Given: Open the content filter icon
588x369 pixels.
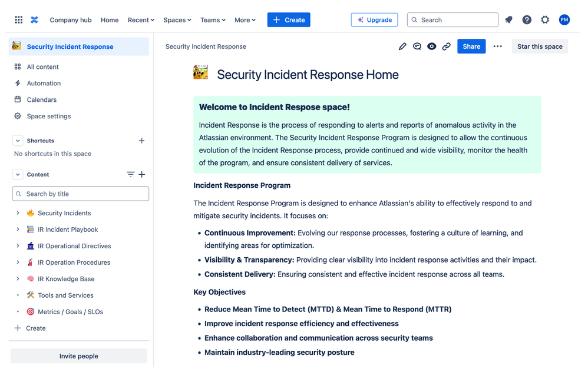Looking at the screenshot, I should tap(130, 175).
